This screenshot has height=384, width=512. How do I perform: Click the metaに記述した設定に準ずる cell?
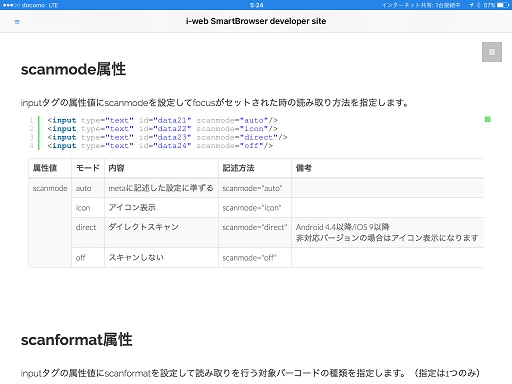[x=161, y=188]
